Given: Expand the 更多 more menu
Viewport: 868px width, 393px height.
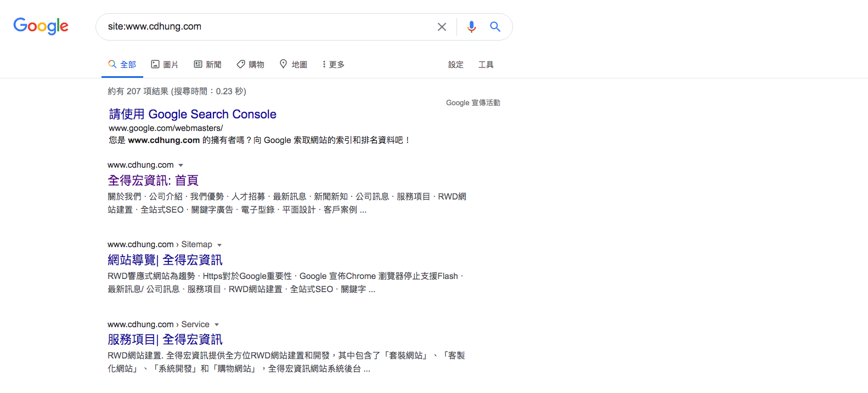Looking at the screenshot, I should coord(334,65).
